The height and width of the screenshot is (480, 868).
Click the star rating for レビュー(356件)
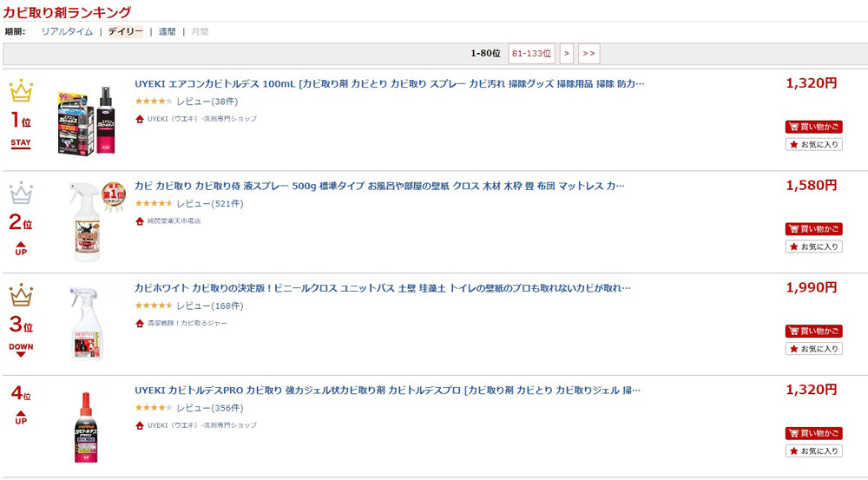tap(154, 408)
